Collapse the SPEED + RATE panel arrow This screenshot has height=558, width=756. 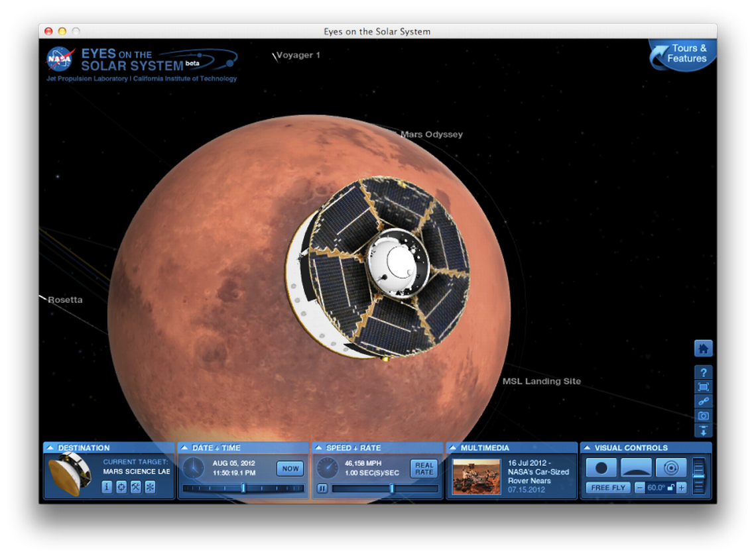click(318, 447)
